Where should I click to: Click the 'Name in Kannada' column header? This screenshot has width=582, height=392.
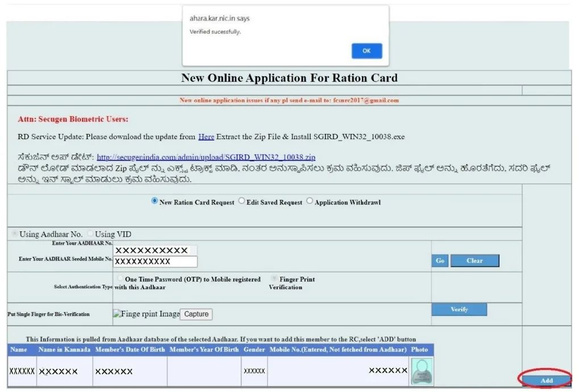point(64,349)
